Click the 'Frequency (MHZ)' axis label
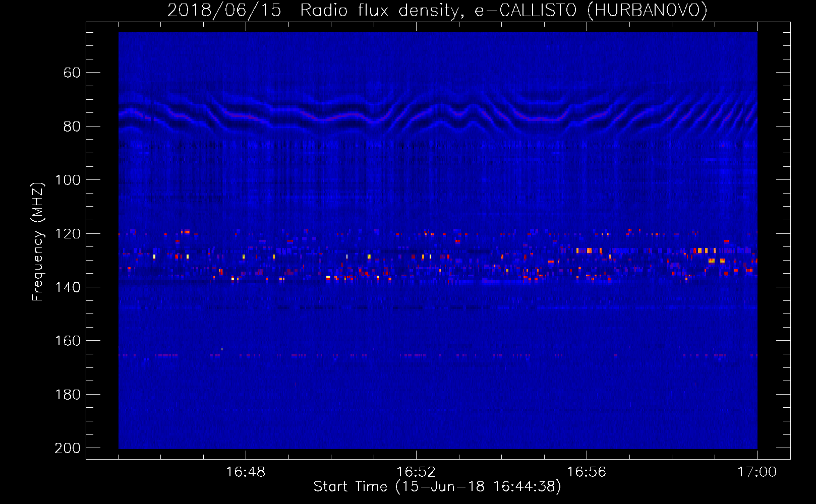The width and height of the screenshot is (816, 504). tap(38, 241)
